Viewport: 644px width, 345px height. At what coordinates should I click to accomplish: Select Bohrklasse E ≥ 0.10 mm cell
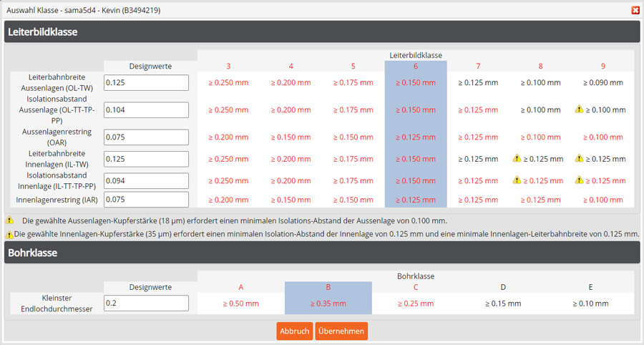pos(590,303)
